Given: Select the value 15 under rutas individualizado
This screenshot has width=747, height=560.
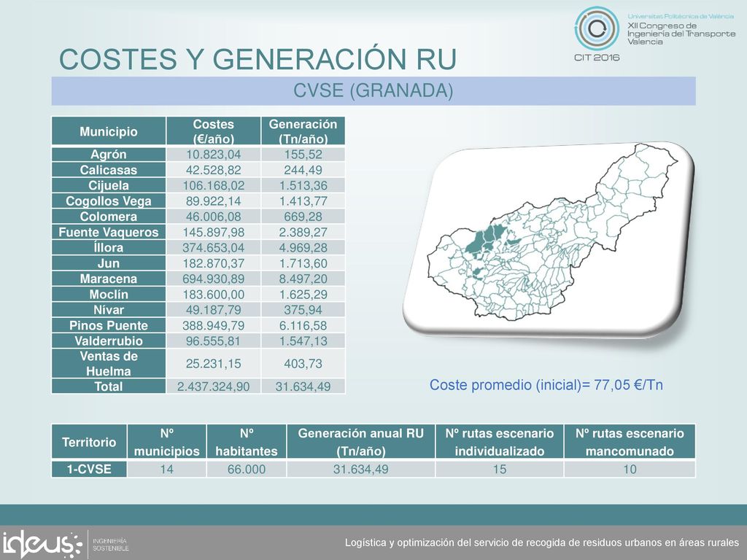Looking at the screenshot, I should (x=499, y=469).
